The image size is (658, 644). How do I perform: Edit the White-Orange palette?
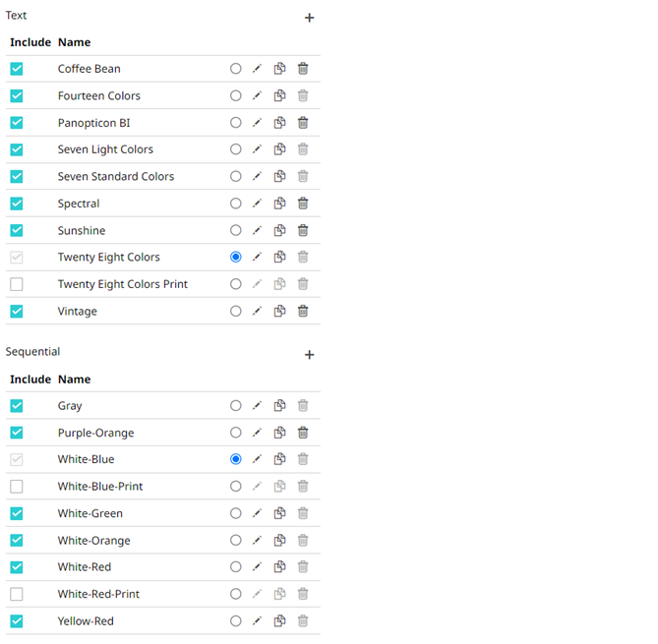click(x=257, y=541)
